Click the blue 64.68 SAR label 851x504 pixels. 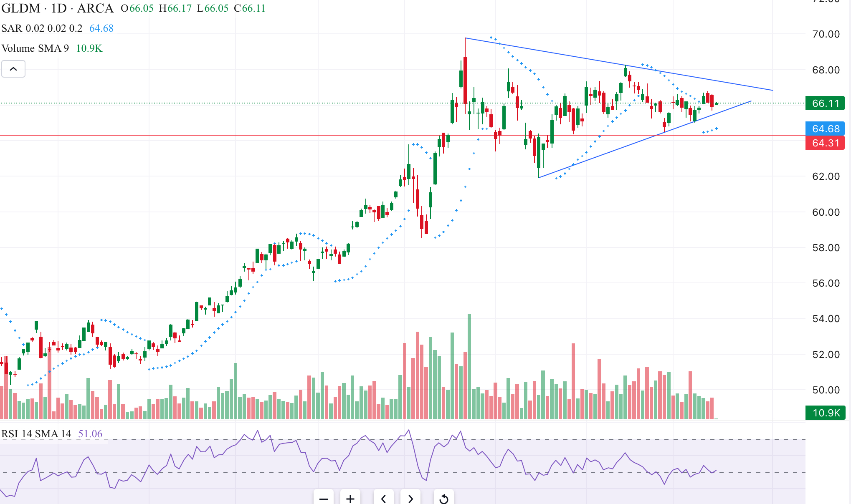point(825,129)
